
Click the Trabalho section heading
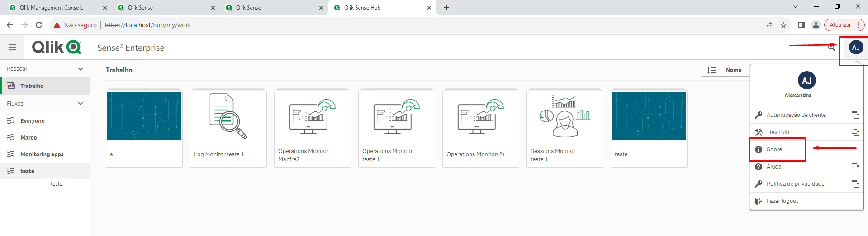(119, 70)
